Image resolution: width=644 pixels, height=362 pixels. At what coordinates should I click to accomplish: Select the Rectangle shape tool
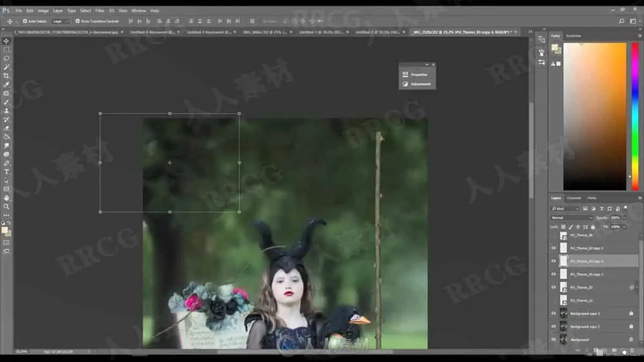point(6,189)
